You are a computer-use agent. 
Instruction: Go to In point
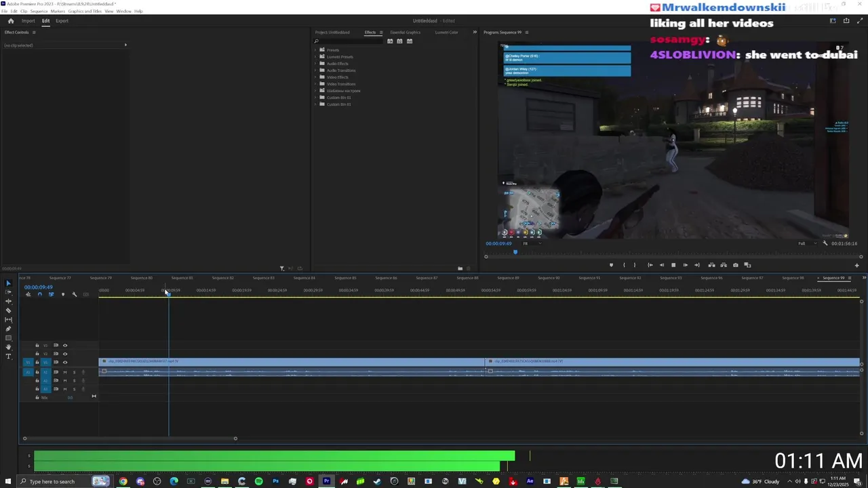tap(650, 265)
